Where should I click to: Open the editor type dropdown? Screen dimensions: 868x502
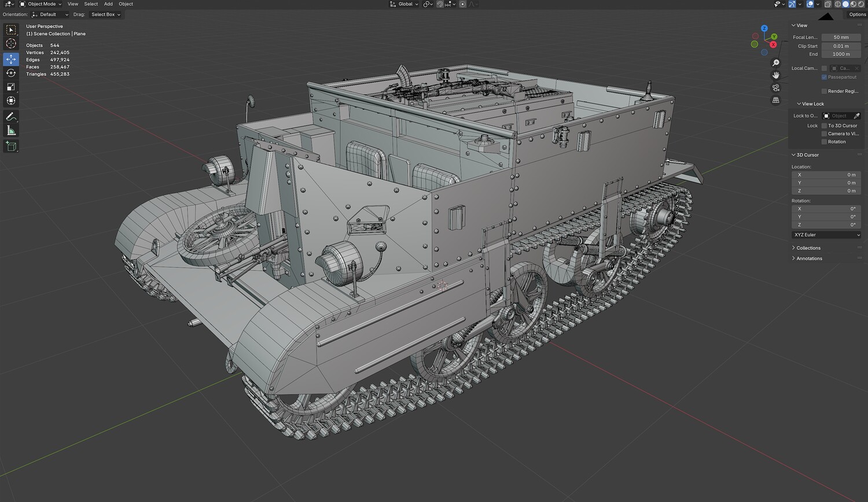9,4
